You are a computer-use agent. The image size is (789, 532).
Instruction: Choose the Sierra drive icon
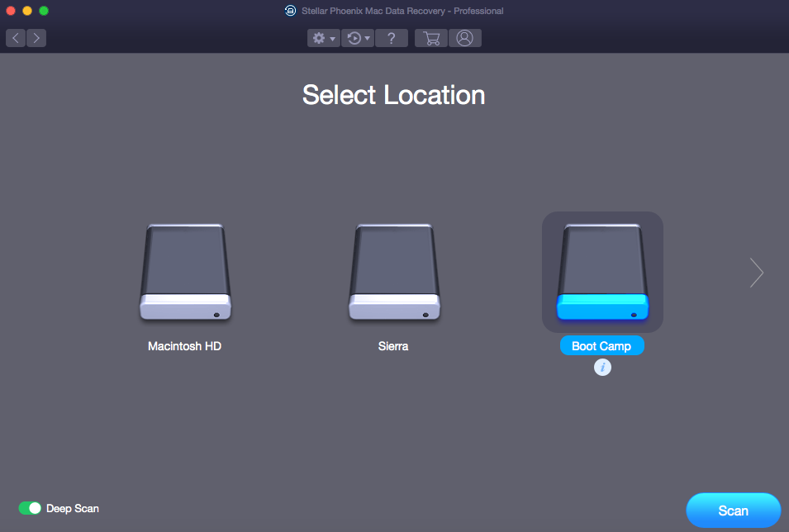tap(393, 272)
